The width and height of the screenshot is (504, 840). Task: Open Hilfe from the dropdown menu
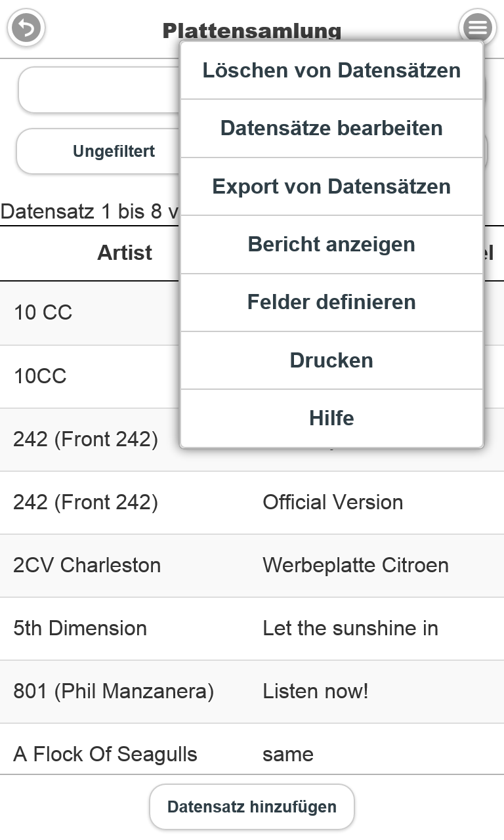click(331, 418)
